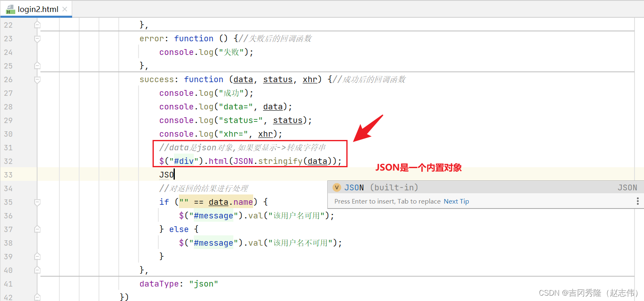Choose the JSON (built-in) completion suggestion

pos(486,188)
